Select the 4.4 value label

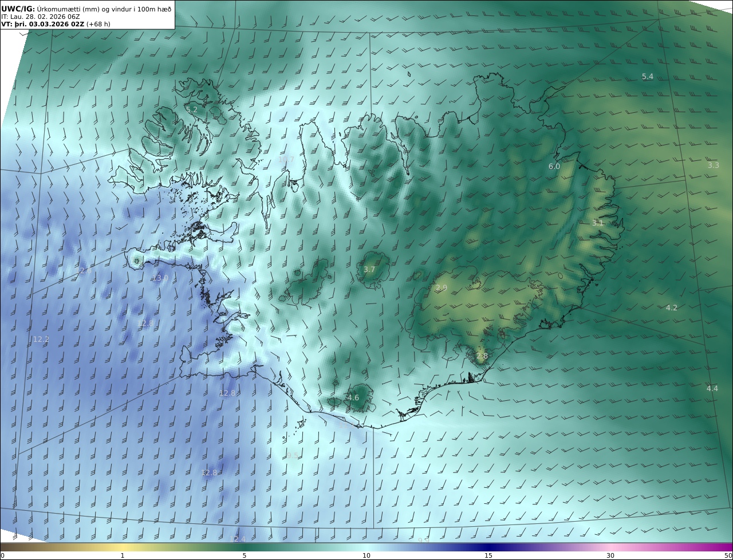712,388
